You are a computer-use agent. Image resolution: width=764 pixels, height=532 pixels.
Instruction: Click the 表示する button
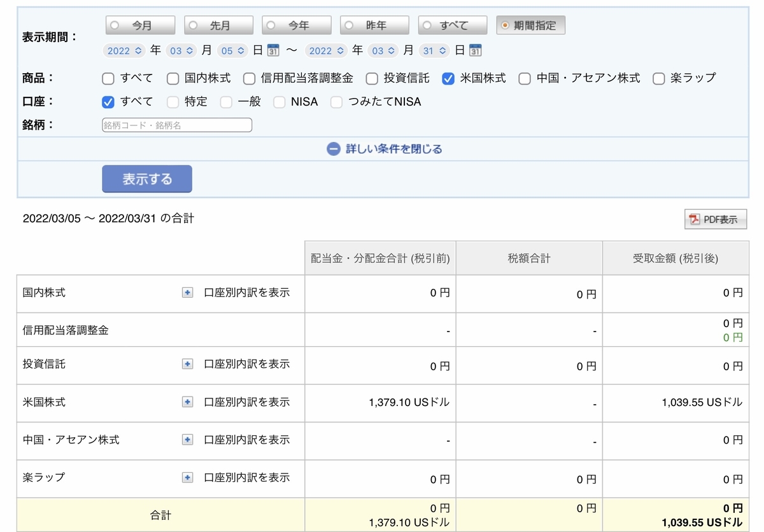point(147,179)
